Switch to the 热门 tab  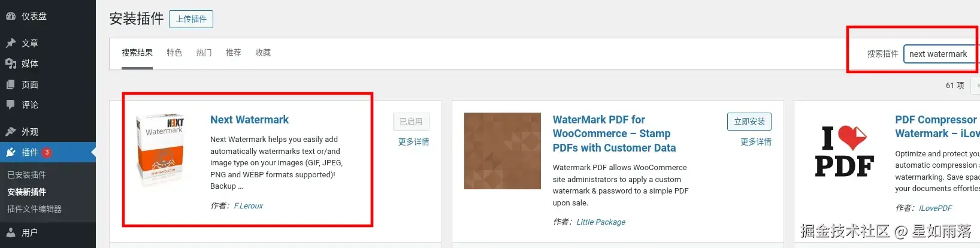pos(204,53)
